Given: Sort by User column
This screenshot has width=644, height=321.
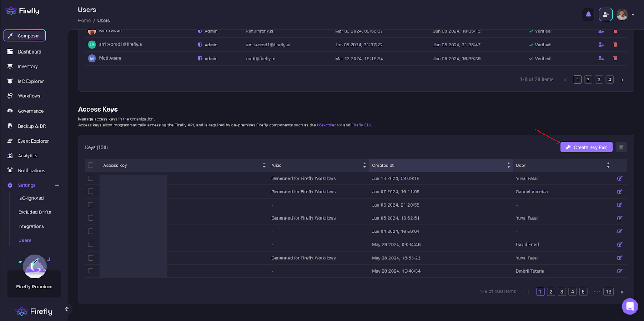Looking at the screenshot, I should (x=608, y=165).
